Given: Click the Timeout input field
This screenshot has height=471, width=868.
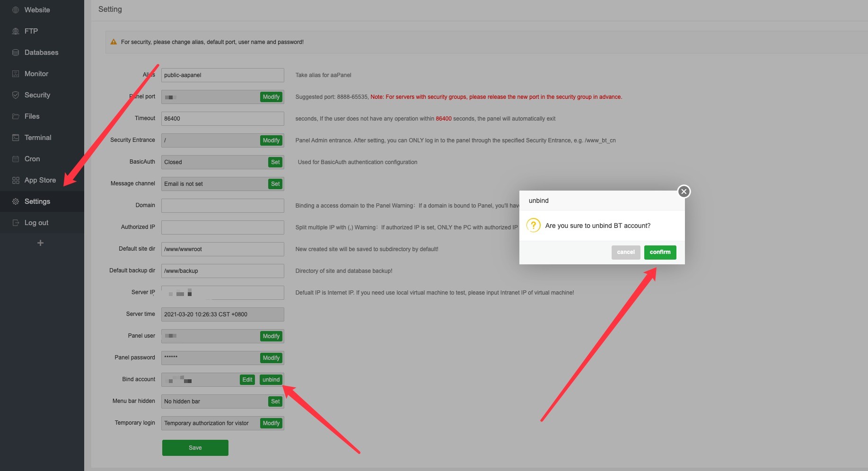Looking at the screenshot, I should tap(223, 119).
